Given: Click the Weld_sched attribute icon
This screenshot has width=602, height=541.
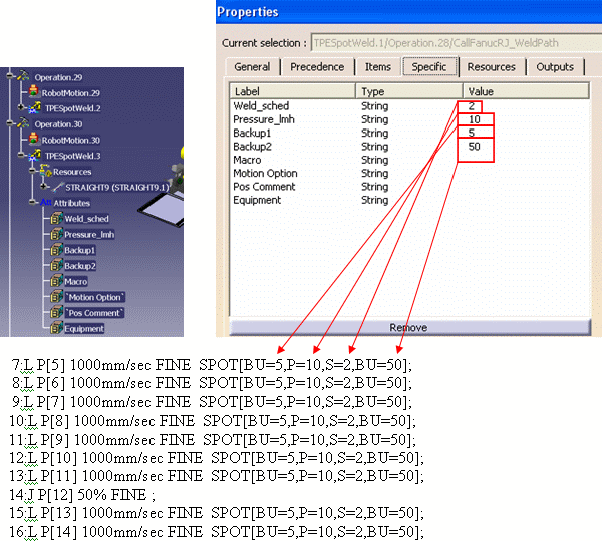Looking at the screenshot, I should click(x=56, y=218).
